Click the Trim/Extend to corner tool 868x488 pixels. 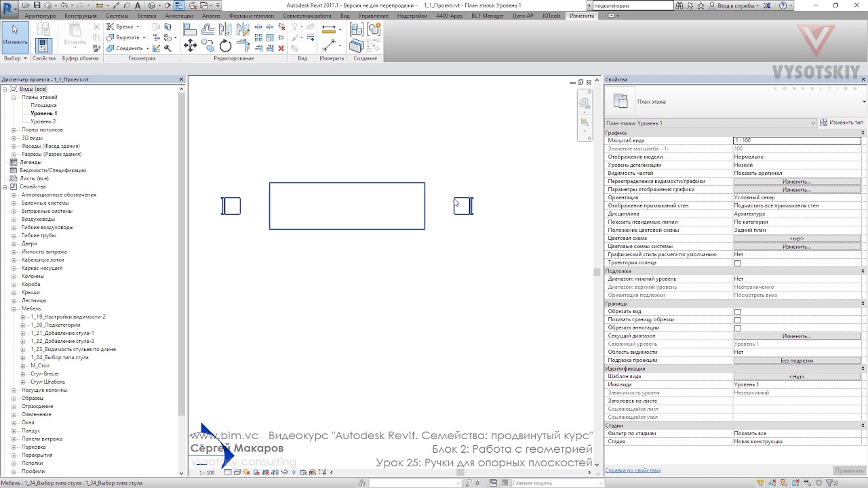243,46
